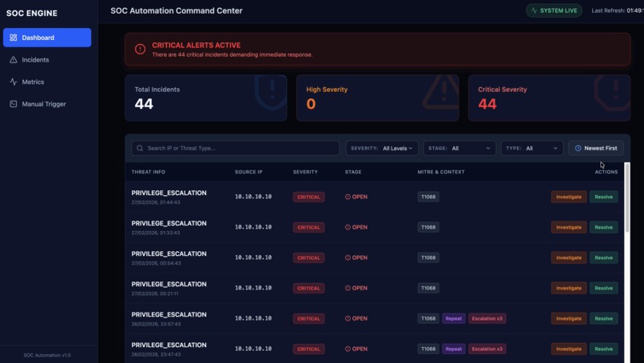644x363 pixels.
Task: Investigate the incident from 23:47:43
Action: [x=569, y=349]
